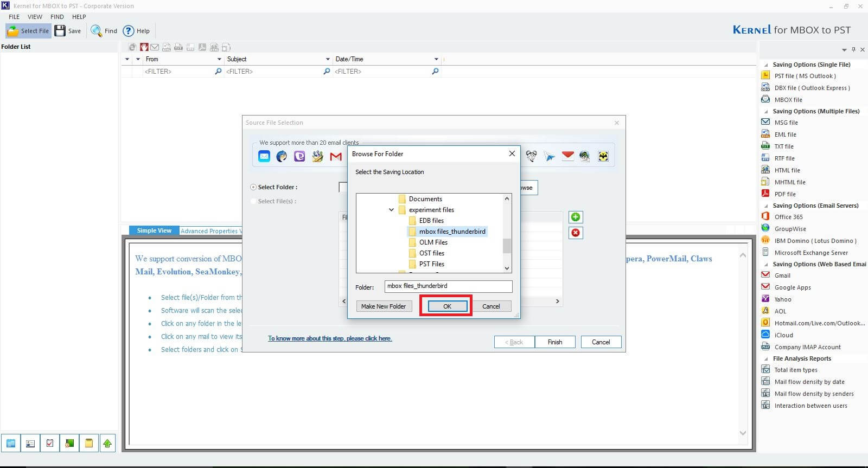868x468 pixels.
Task: Click the Help question mark icon
Action: tap(129, 31)
